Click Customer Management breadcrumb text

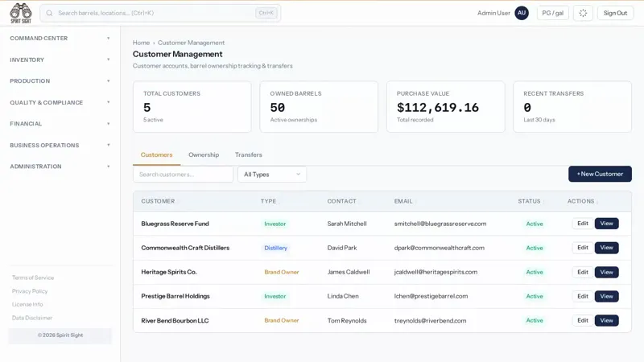191,43
